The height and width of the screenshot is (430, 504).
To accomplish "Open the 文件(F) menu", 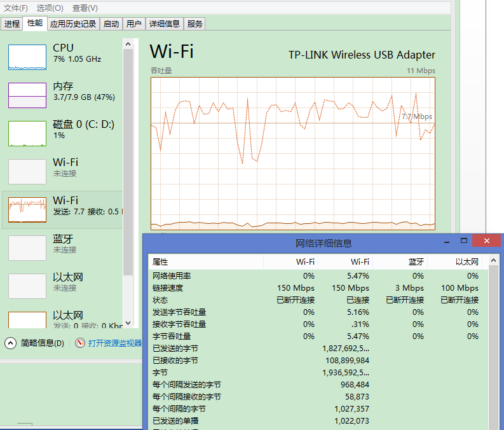I will [x=15, y=8].
